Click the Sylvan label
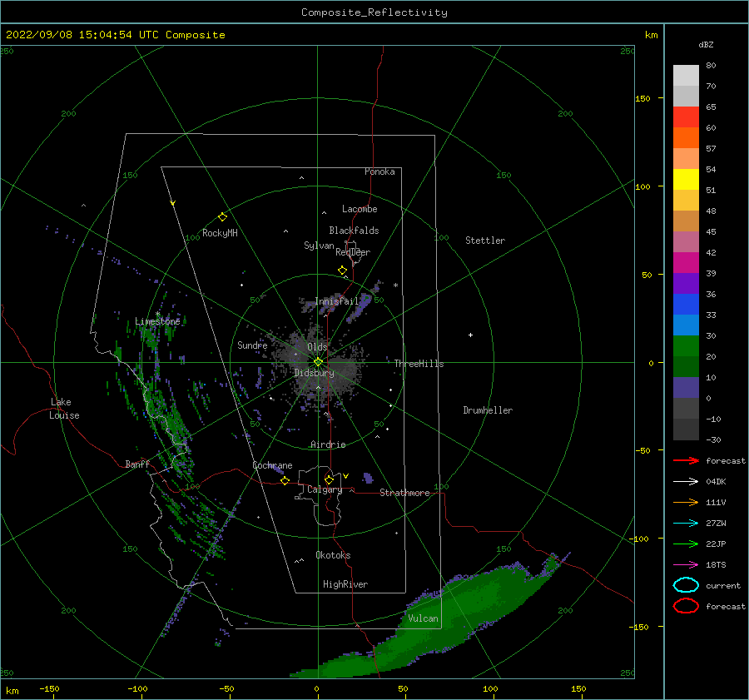 [319, 246]
